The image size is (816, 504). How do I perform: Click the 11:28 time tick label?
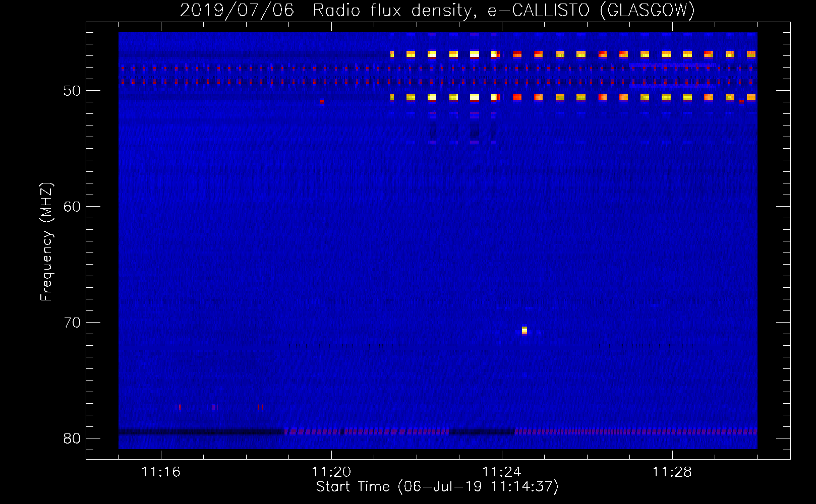point(672,472)
